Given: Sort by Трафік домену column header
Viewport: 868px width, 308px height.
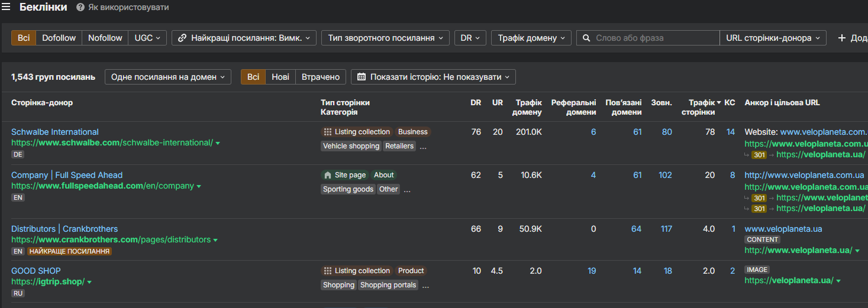Looking at the screenshot, I should (x=528, y=107).
